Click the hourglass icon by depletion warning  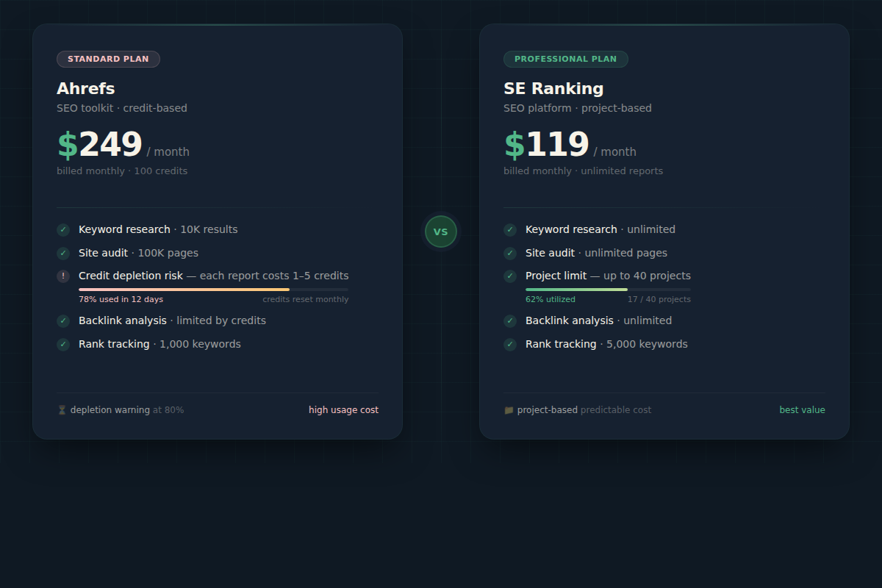click(62, 410)
